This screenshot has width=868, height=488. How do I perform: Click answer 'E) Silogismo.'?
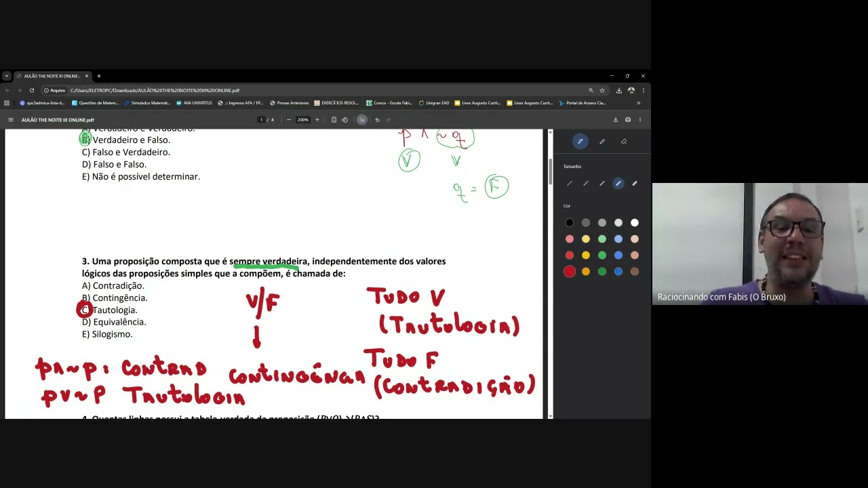point(107,334)
